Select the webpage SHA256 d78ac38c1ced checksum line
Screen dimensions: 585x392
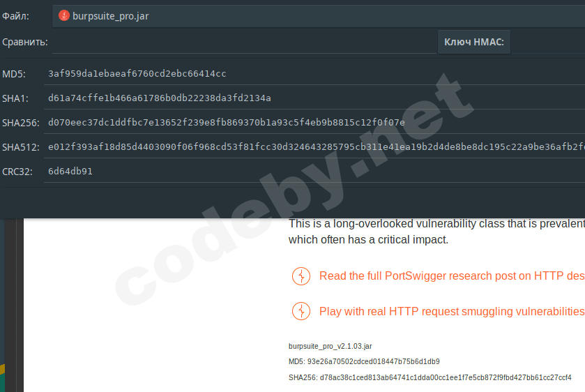click(x=430, y=377)
